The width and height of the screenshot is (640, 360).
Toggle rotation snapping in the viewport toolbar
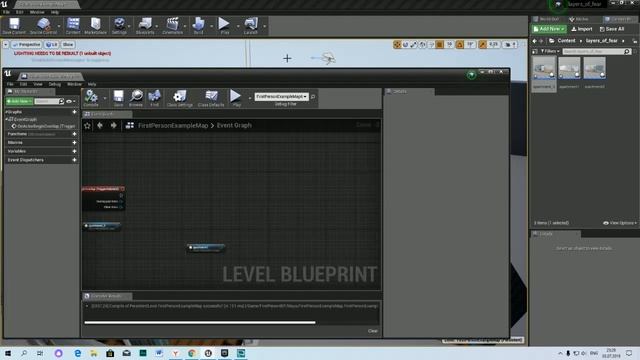pos(460,44)
